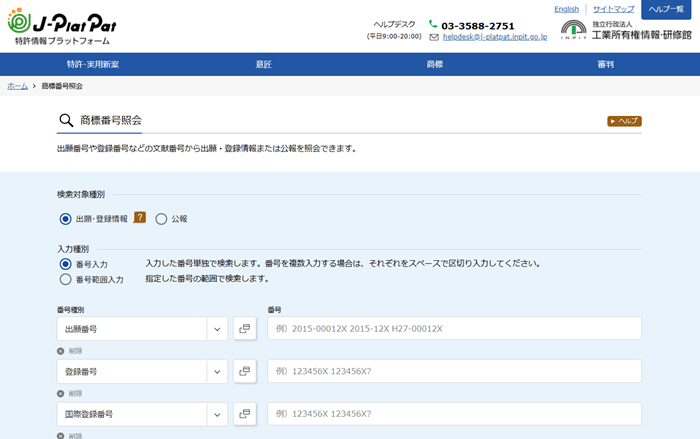Select the 番号範囲入力 radio button
The width and height of the screenshot is (700, 439).
click(x=66, y=280)
